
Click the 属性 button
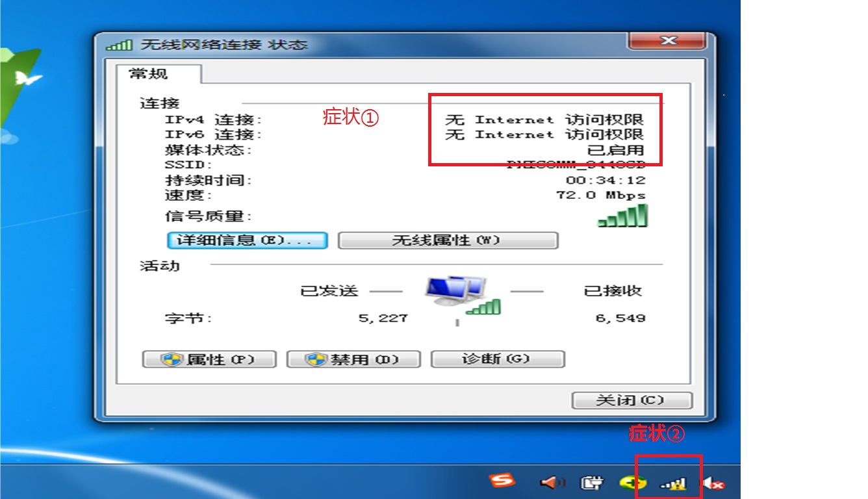click(x=209, y=359)
